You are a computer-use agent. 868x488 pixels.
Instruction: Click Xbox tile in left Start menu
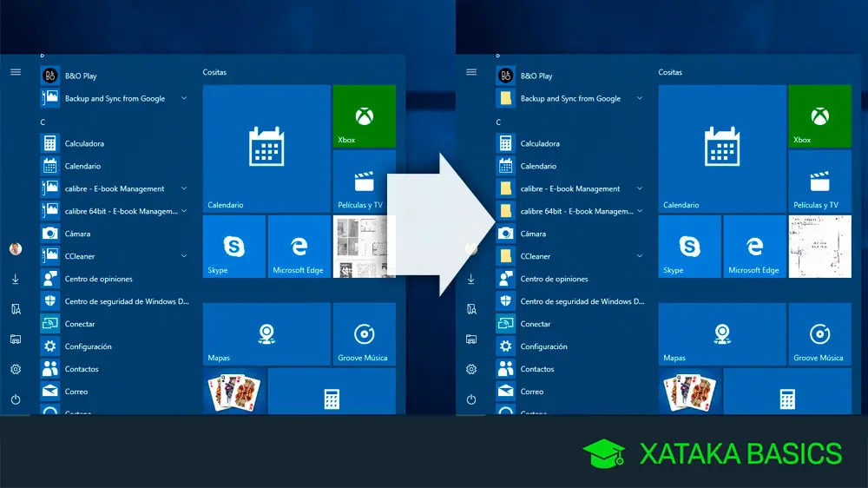[x=365, y=116]
